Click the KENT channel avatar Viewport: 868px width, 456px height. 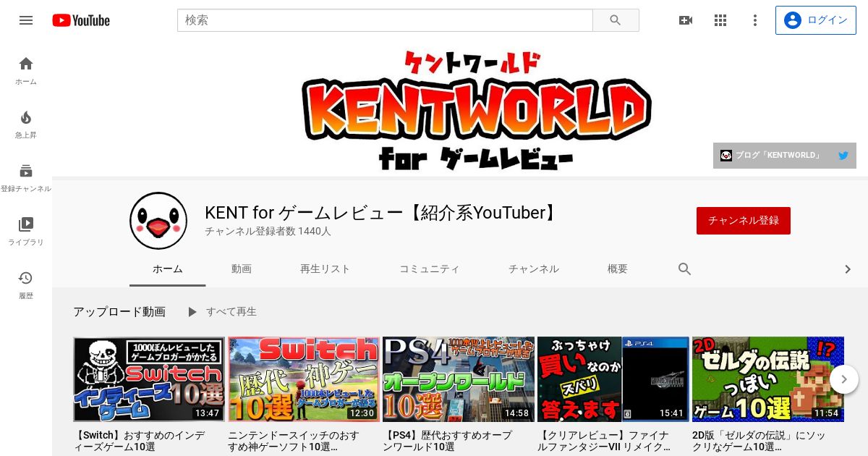(x=158, y=221)
